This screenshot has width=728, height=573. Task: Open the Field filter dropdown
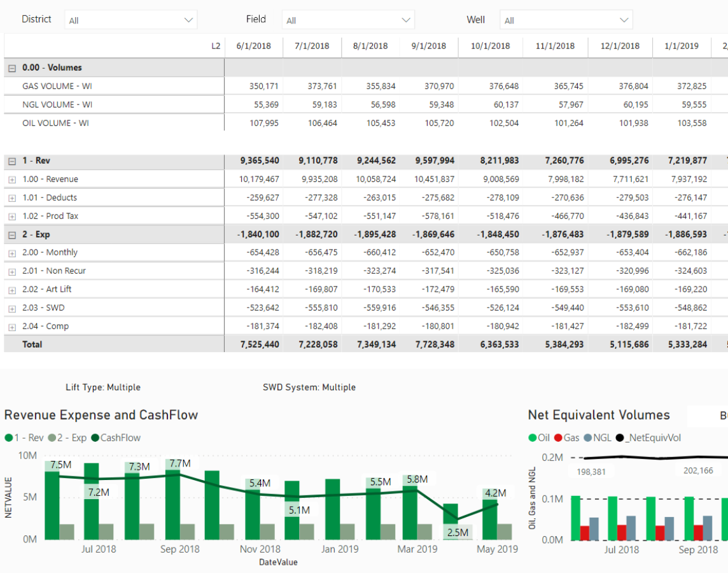pyautogui.click(x=348, y=20)
